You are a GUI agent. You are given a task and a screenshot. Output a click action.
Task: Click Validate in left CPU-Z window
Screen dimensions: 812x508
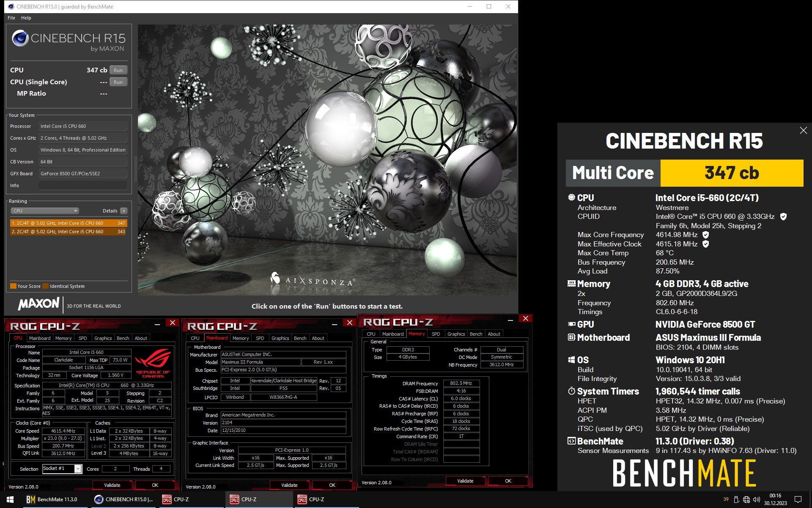click(x=112, y=485)
